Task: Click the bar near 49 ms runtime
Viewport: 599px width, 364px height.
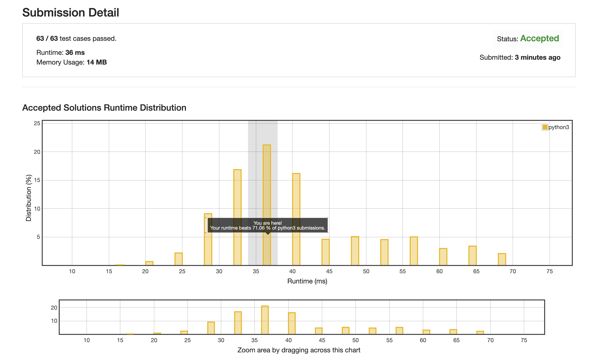Action: coord(355,251)
